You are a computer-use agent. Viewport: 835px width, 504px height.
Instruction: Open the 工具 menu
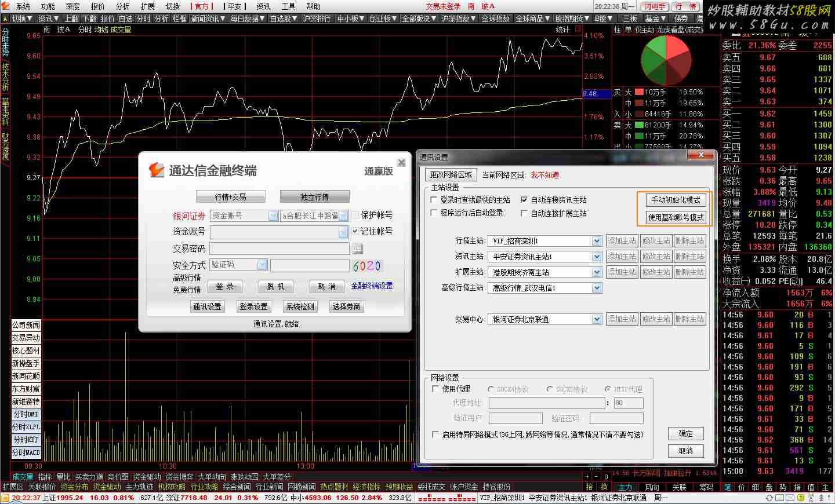[x=288, y=6]
